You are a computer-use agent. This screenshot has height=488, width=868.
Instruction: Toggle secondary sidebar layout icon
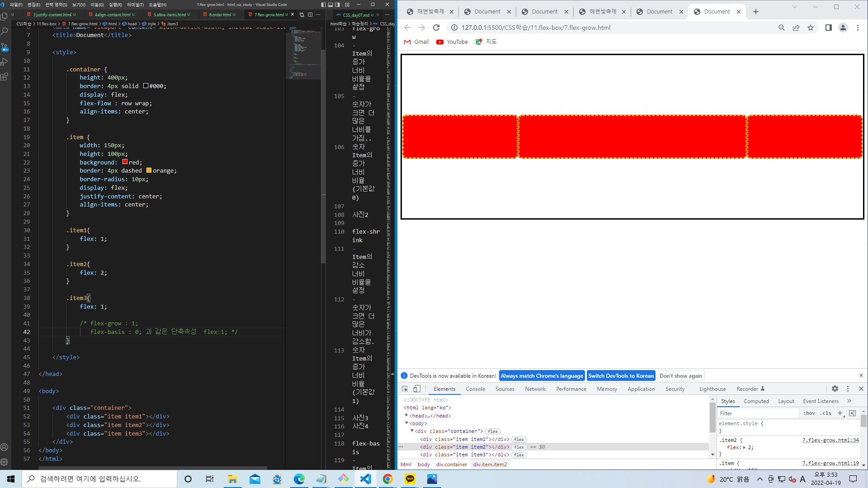click(x=338, y=5)
